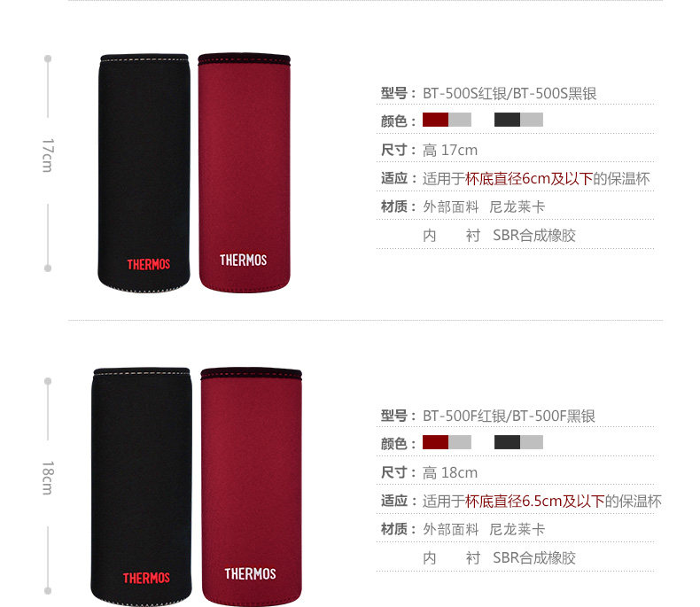Select the red-silver swatch for BT-500S
The height and width of the screenshot is (607, 700).
point(447,120)
